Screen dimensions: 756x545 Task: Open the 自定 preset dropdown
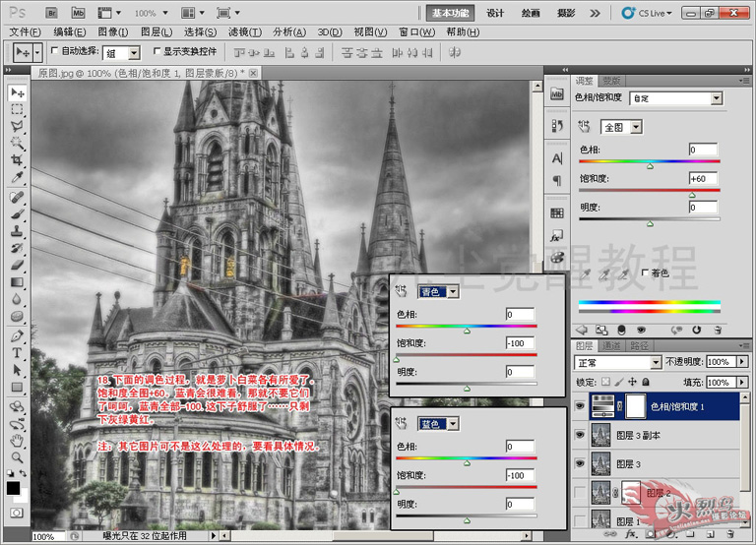(676, 98)
